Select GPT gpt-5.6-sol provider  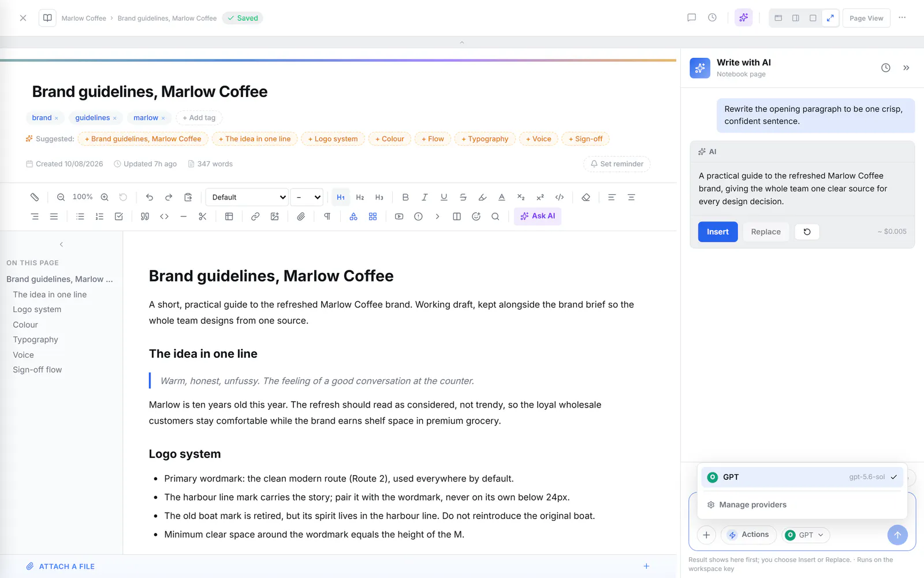802,477
